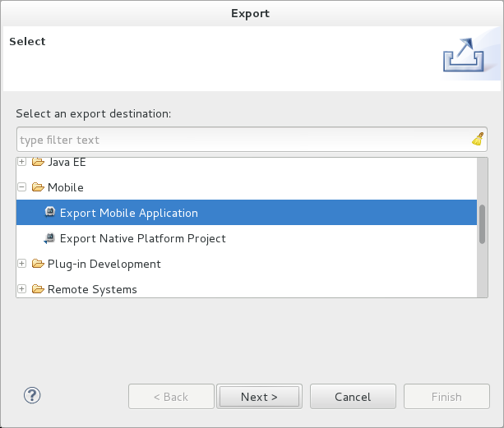Expand the Plug-in Development node
The width and height of the screenshot is (504, 428).
22,264
